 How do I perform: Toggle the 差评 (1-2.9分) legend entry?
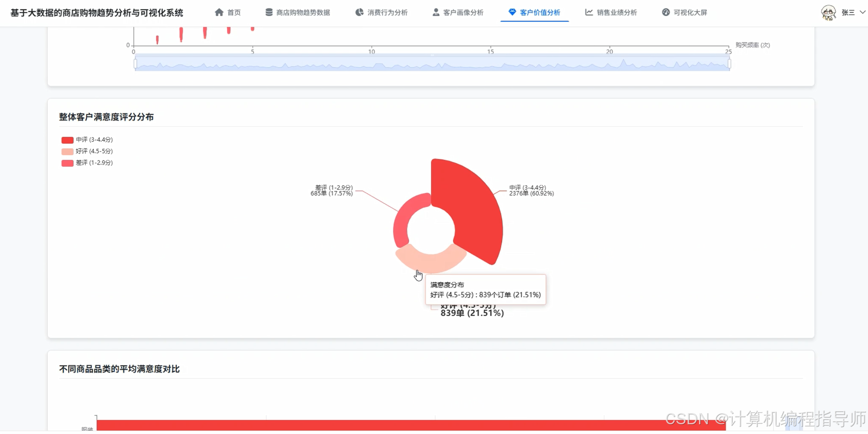pyautogui.click(x=87, y=163)
